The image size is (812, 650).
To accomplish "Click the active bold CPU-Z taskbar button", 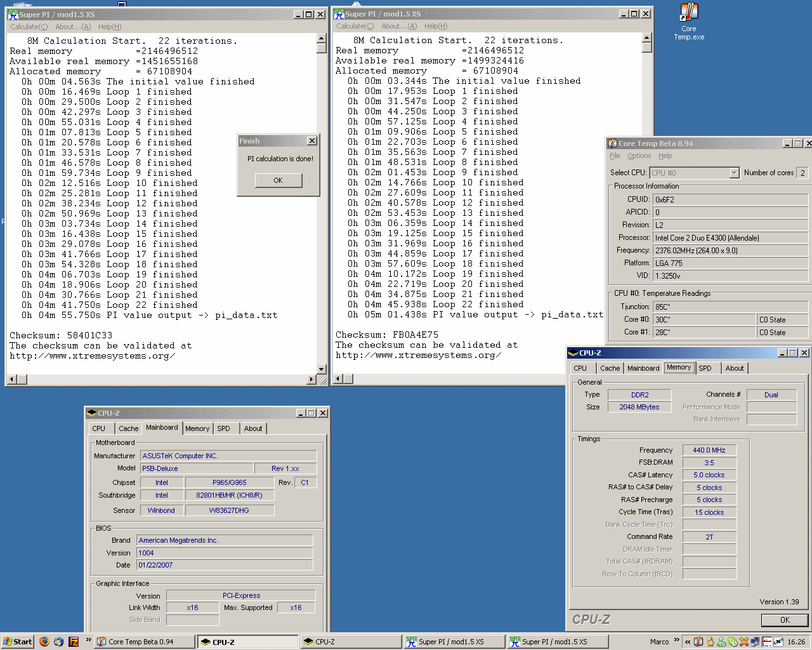I will 247,642.
